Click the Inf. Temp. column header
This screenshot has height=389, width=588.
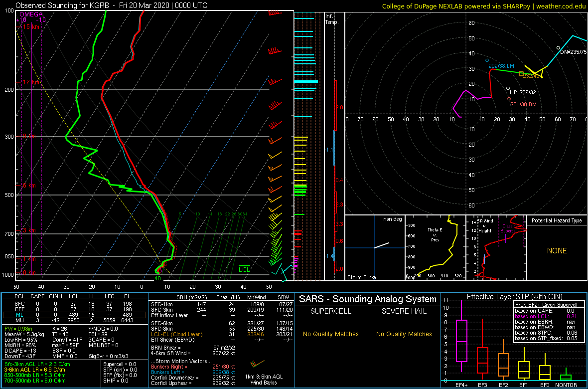coord(332,19)
